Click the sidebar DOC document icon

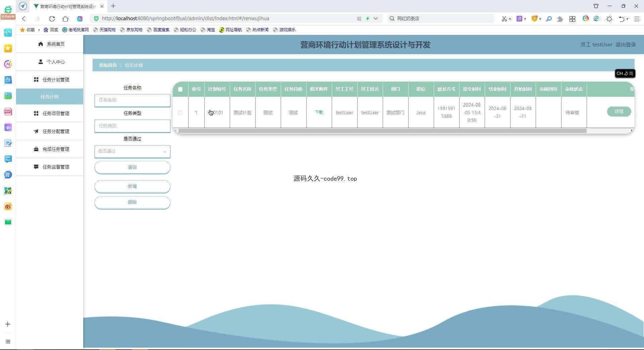[x=8, y=159]
